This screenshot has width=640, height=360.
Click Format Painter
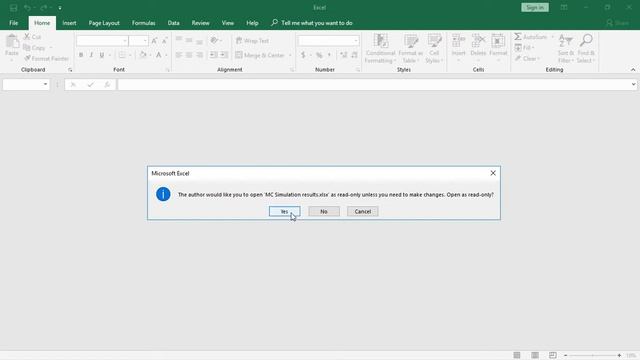(x=46, y=59)
